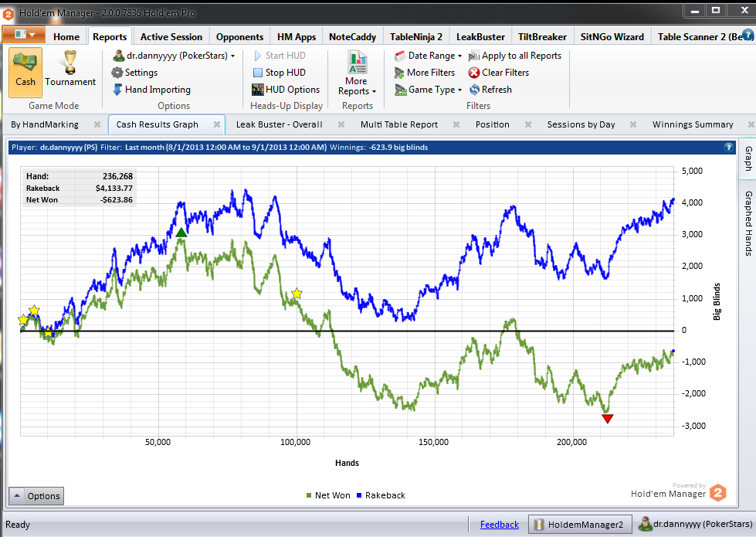The image size is (756, 537).
Task: Click Net Won value -$623.86
Action: point(116,200)
